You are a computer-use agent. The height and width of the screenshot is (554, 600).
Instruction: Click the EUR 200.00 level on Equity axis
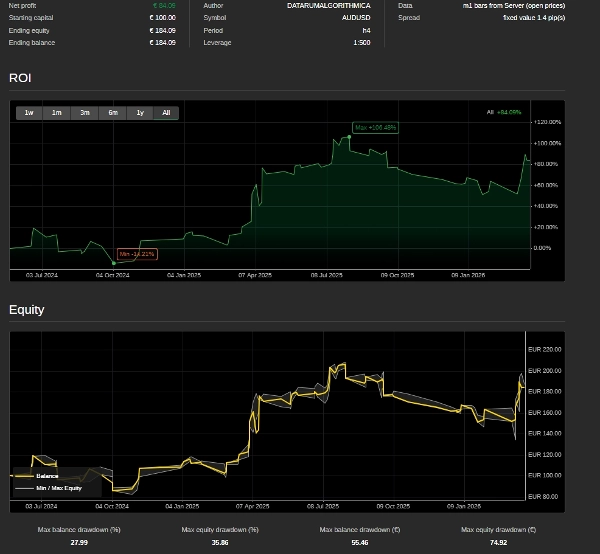tap(544, 371)
